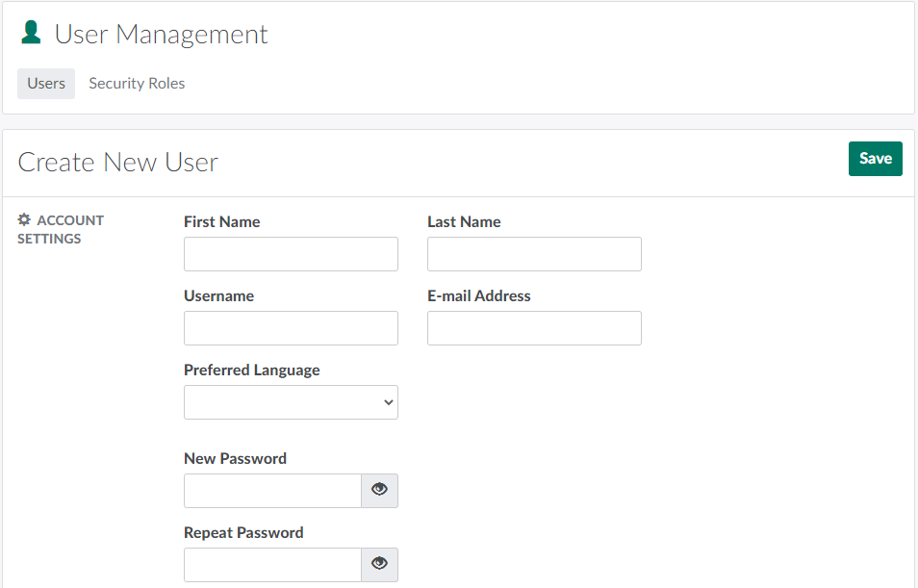
Task: Click the Username label text
Action: point(218,296)
